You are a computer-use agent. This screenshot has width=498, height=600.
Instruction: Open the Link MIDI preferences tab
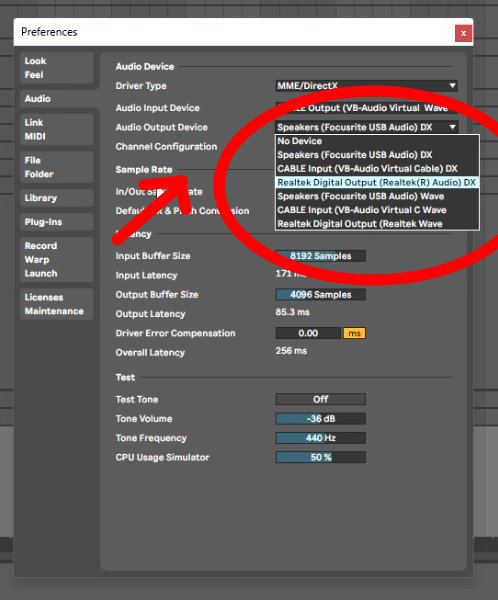click(57, 129)
